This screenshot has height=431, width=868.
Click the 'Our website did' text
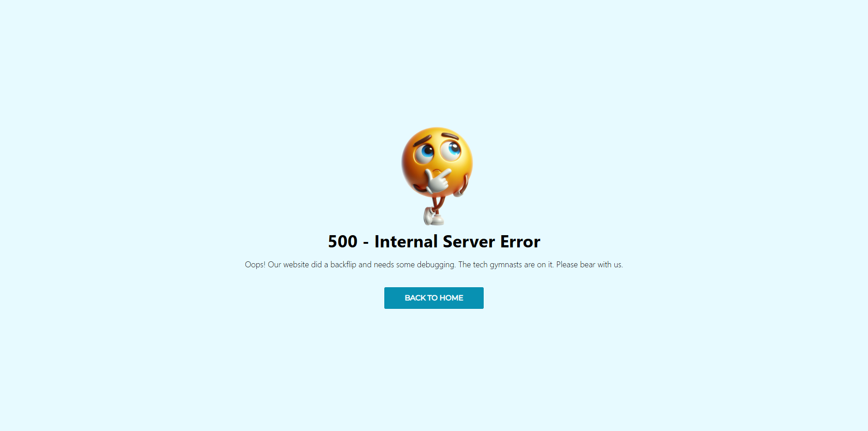click(295, 265)
